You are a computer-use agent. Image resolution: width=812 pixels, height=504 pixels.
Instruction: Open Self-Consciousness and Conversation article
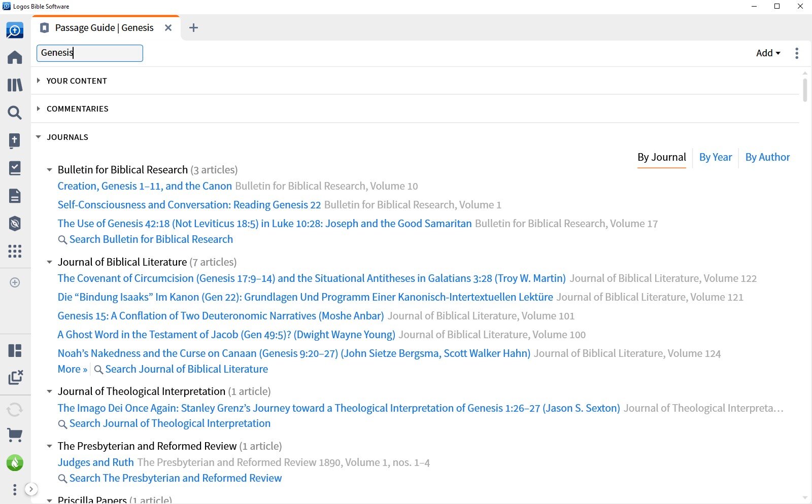click(189, 205)
